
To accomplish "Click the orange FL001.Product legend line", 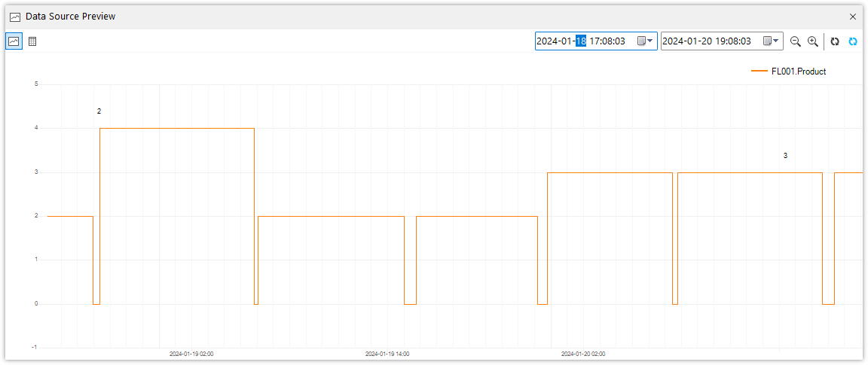I will pyautogui.click(x=759, y=71).
